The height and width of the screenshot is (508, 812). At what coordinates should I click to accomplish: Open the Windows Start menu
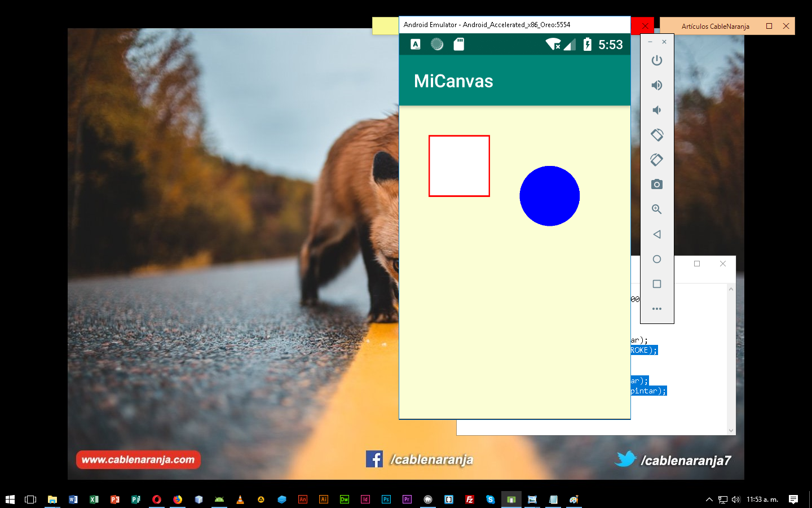[x=11, y=499]
